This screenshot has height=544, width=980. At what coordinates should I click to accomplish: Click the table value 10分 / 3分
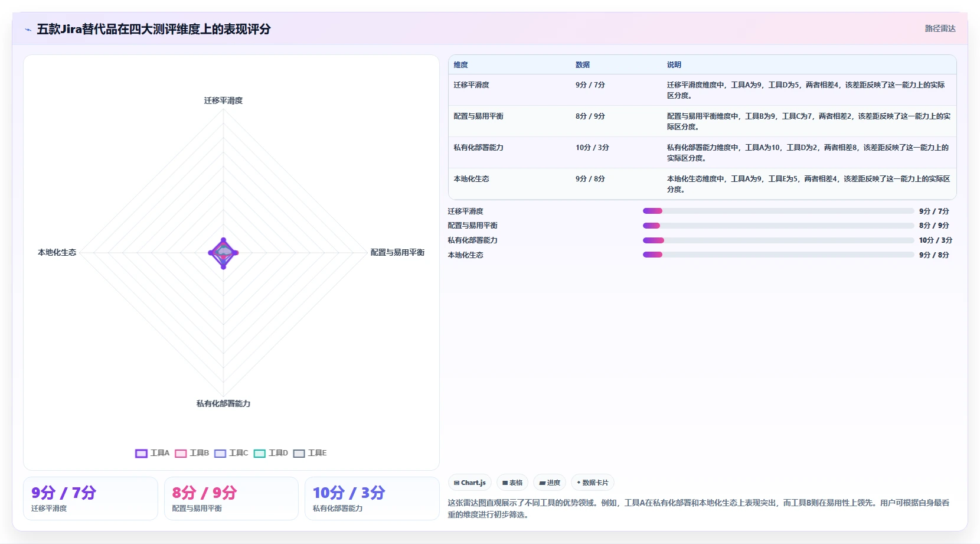[592, 148]
